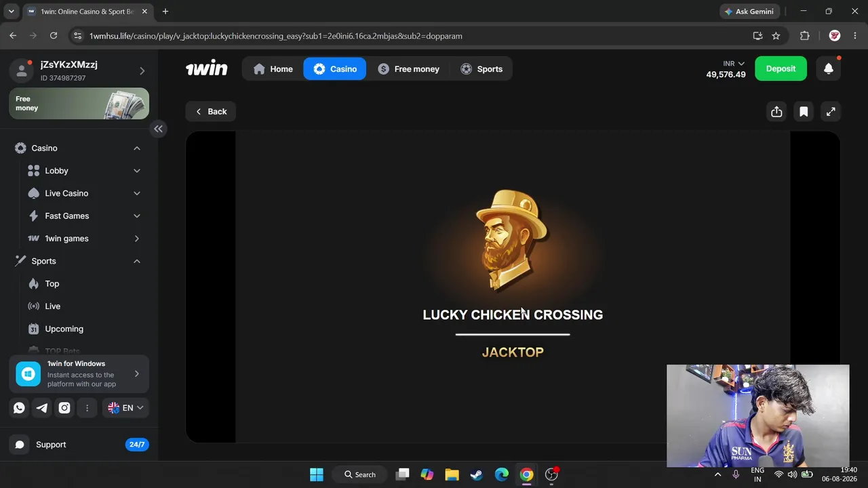The width and height of the screenshot is (868, 488).
Task: Expand user profile arrow next to username
Action: tap(142, 70)
